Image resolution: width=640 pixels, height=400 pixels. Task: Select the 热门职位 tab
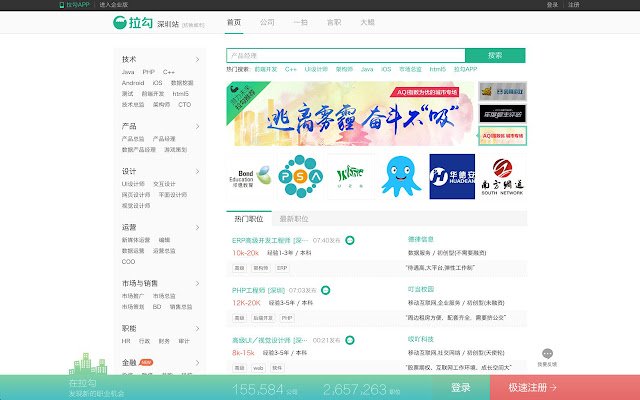coord(249,219)
